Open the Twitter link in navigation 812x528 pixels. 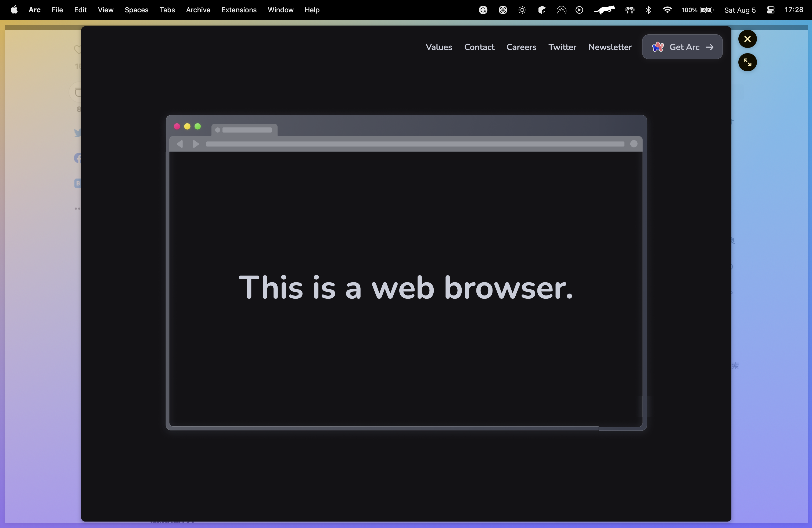562,47
